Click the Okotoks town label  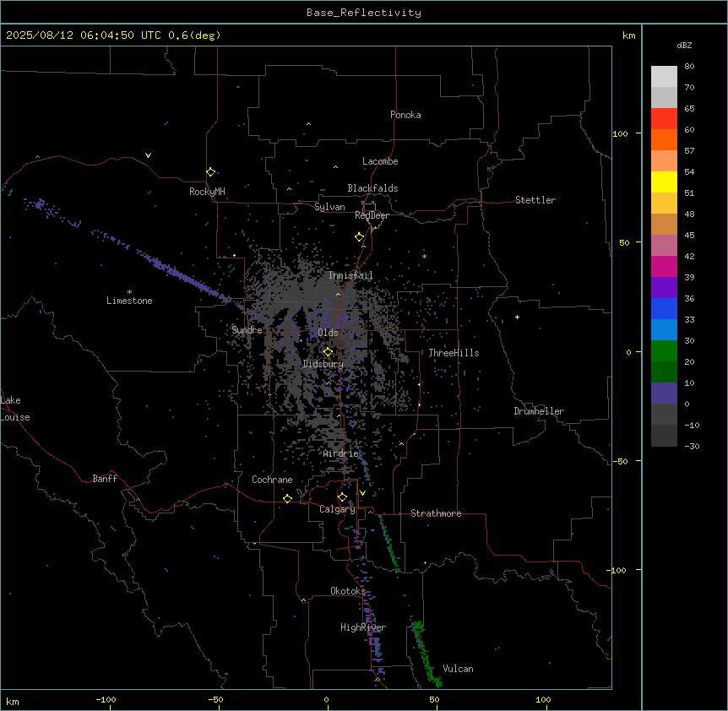(348, 591)
